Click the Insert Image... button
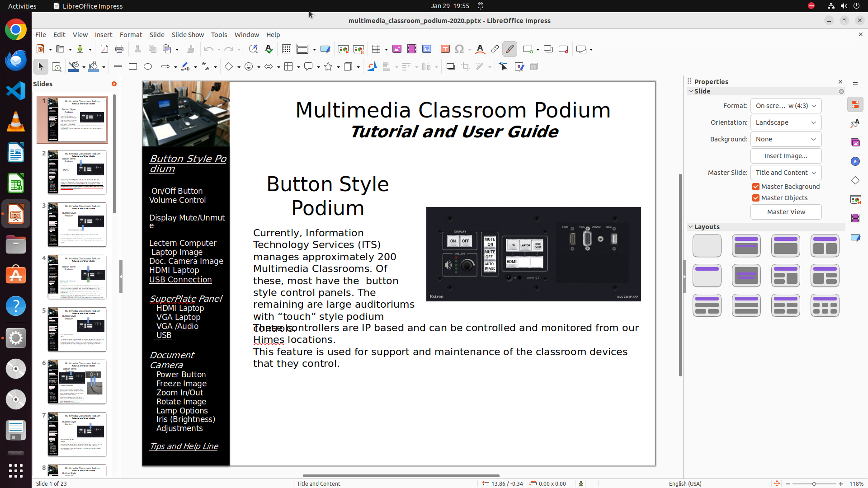The image size is (868, 488). (786, 156)
